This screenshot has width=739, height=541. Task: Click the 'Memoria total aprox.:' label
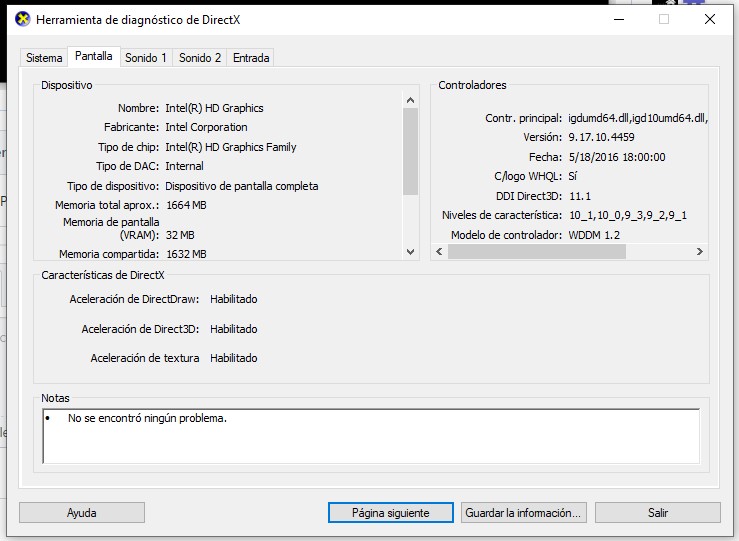coord(107,205)
